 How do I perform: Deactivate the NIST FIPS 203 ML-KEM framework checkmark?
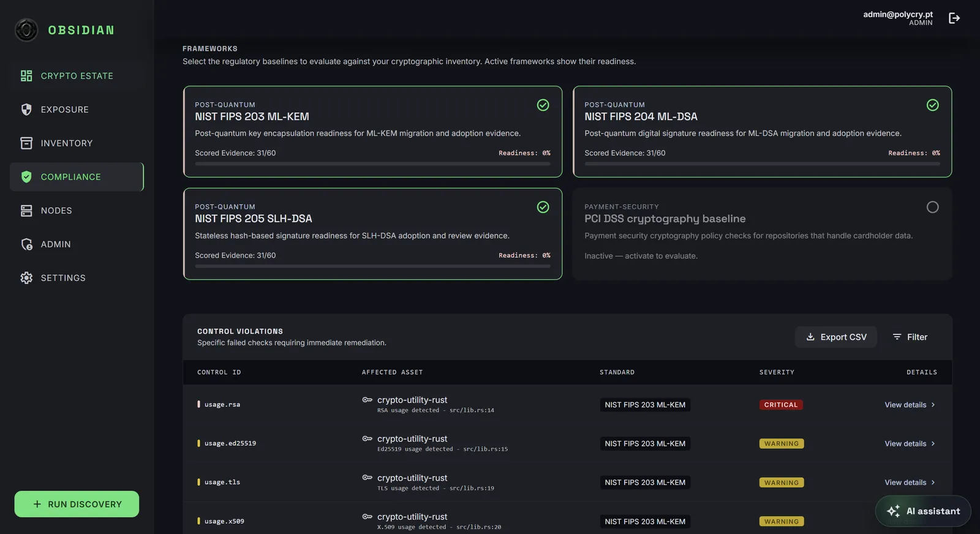click(543, 105)
